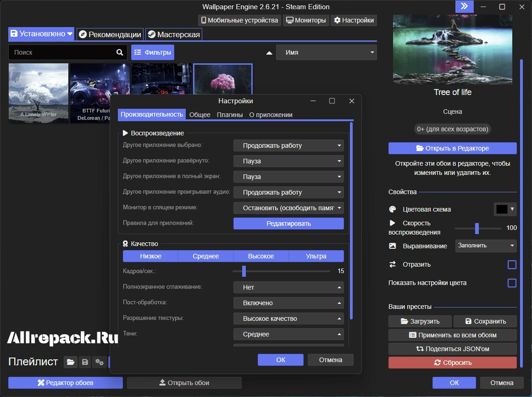Switch to Plugins tab
532x397 pixels.
click(x=230, y=115)
